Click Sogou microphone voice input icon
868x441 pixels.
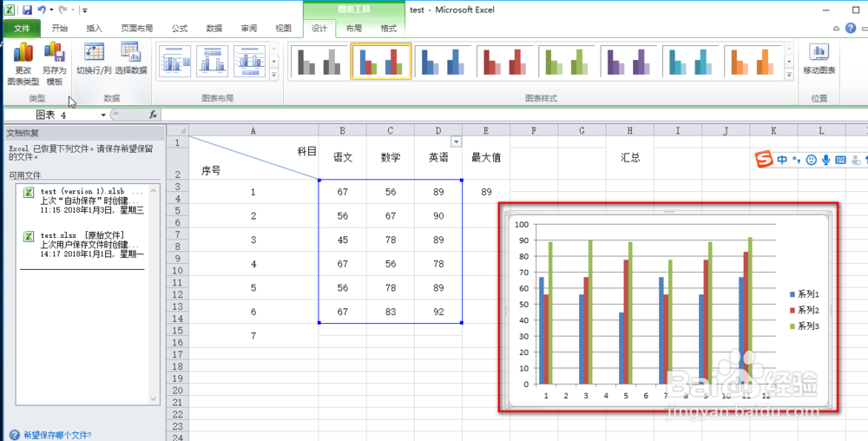[826, 160]
